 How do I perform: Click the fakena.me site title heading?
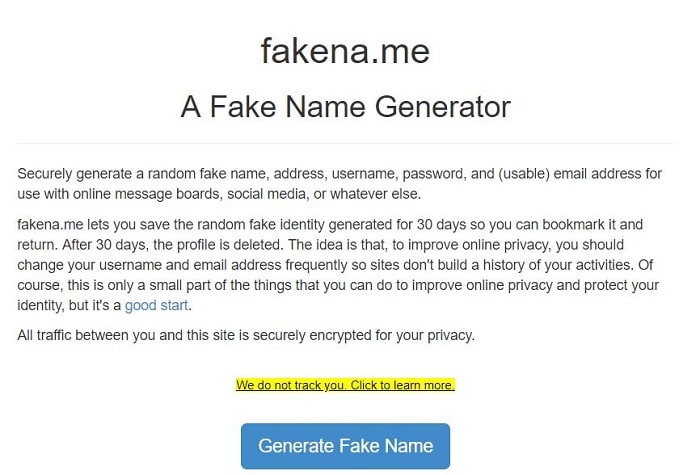coord(345,51)
